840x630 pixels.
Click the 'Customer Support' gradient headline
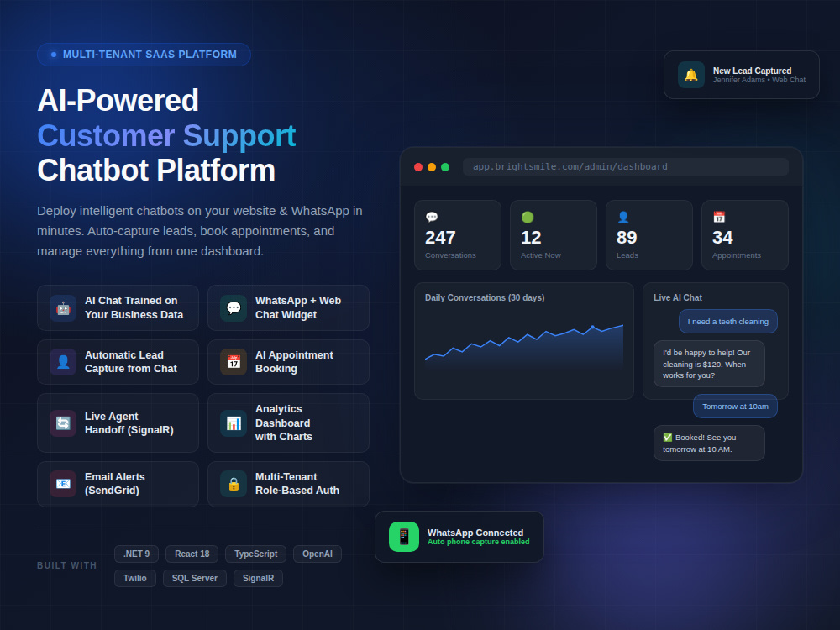click(166, 135)
